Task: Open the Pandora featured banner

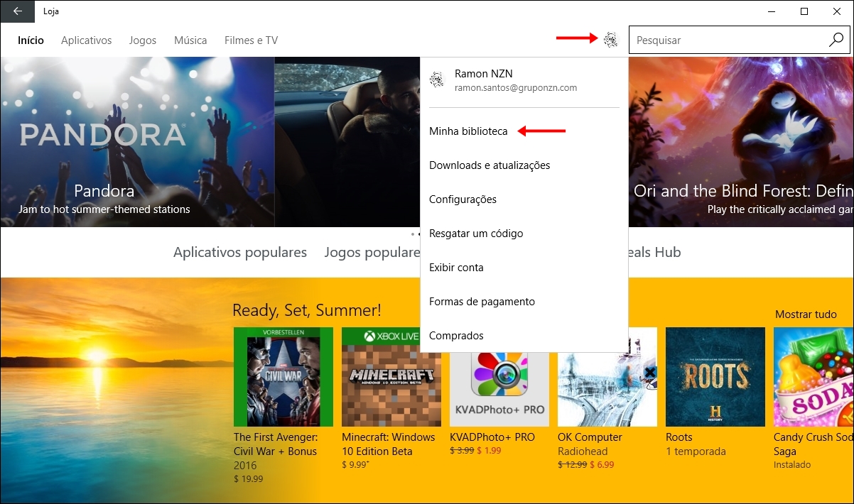Action: 137,142
